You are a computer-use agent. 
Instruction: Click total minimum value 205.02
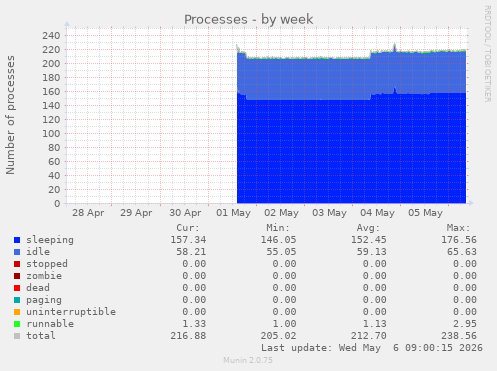point(278,336)
